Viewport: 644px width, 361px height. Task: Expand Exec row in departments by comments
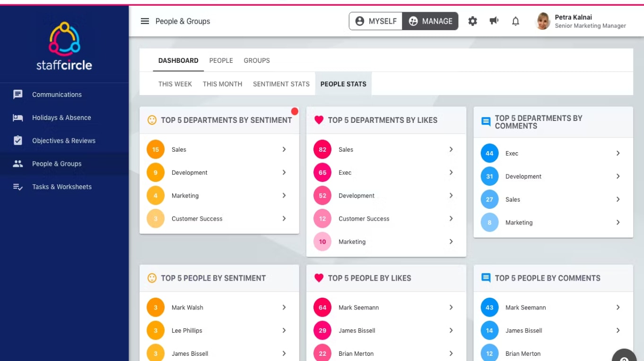pos(618,153)
